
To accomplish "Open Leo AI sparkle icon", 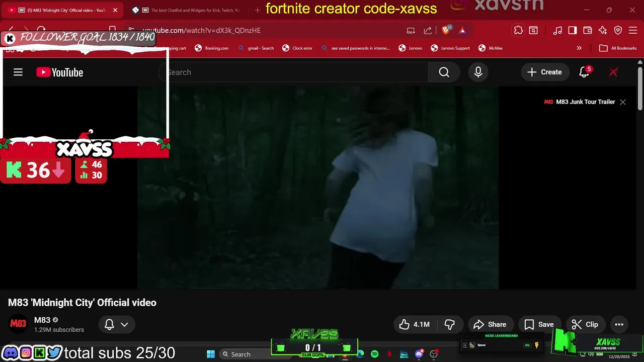I will tap(603, 30).
